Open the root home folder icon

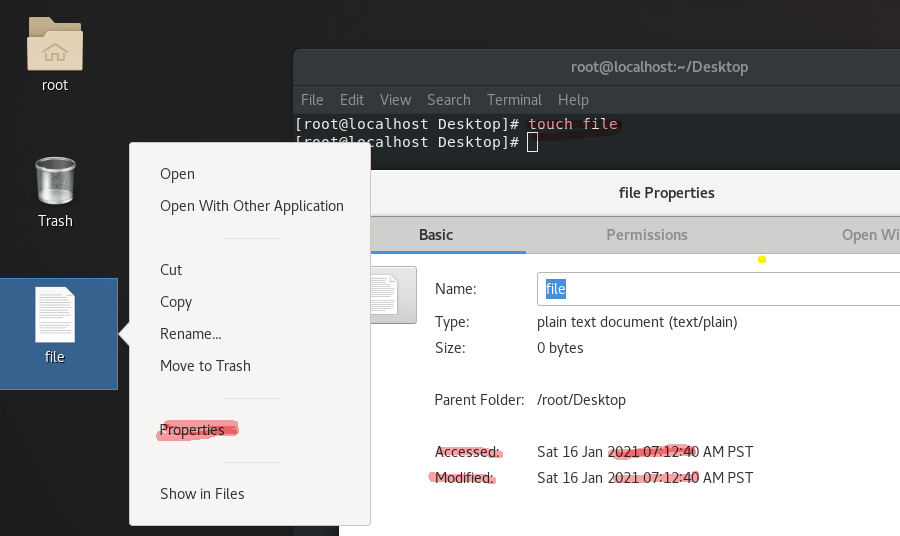(55, 44)
